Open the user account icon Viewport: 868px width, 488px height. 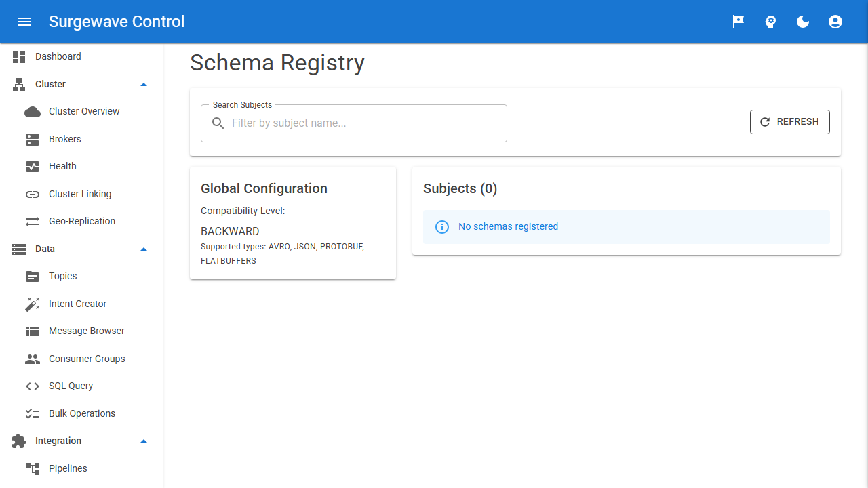pyautogui.click(x=835, y=22)
